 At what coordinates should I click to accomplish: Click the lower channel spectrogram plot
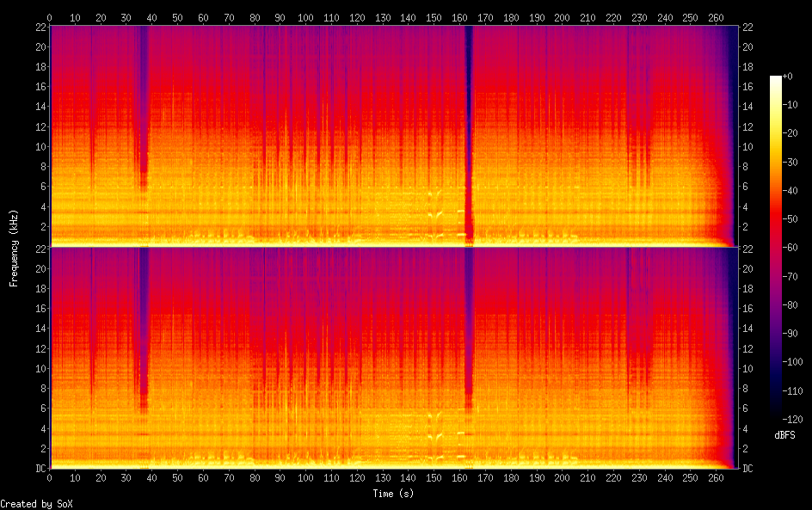tap(394, 359)
